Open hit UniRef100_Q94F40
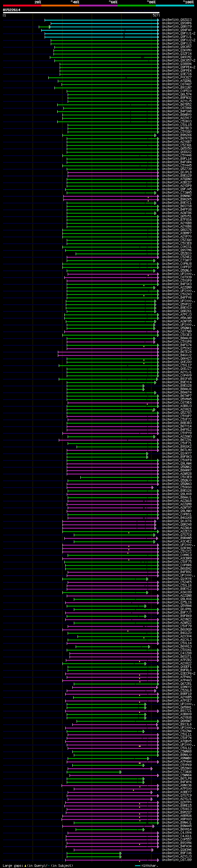197x868 pixels. pyautogui.click(x=177, y=30)
